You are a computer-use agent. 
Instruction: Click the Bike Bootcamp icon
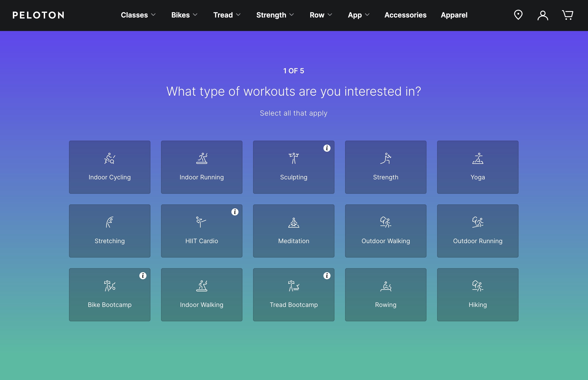(x=110, y=286)
